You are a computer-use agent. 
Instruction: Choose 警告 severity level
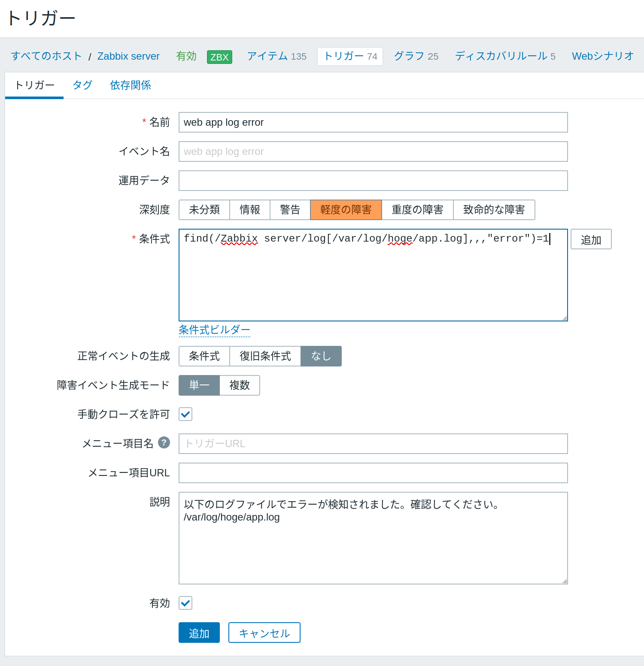pyautogui.click(x=290, y=210)
